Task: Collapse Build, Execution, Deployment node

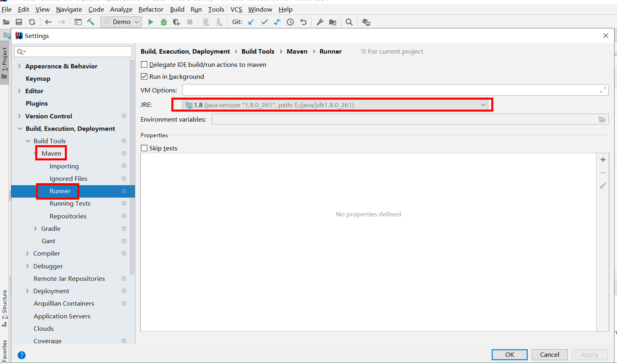Action: pos(20,128)
